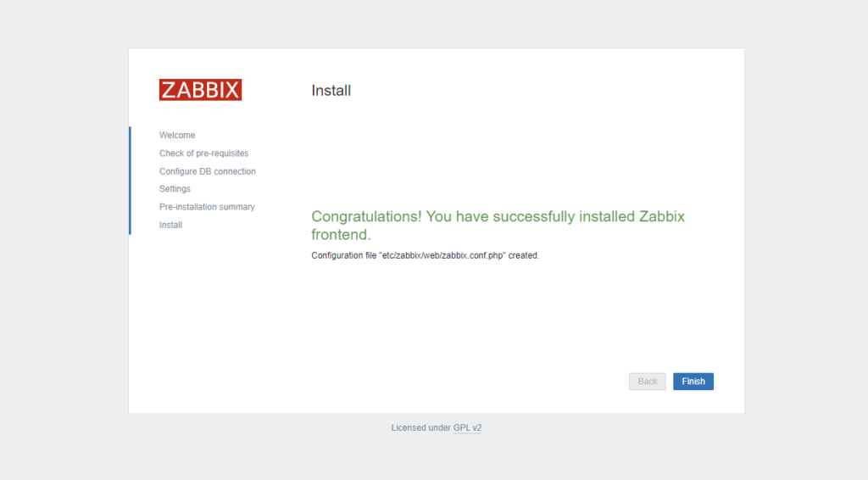Open the GPL v2 license link
The image size is (868, 480).
point(467,428)
